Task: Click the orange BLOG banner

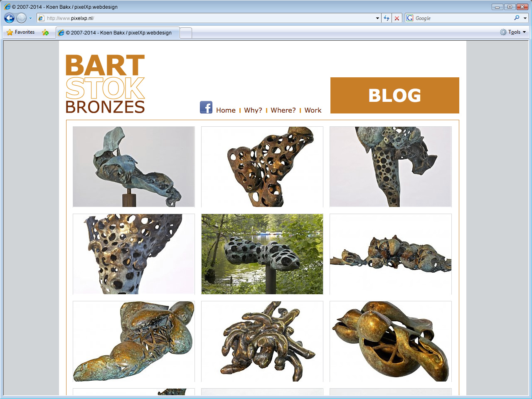Action: (x=395, y=95)
